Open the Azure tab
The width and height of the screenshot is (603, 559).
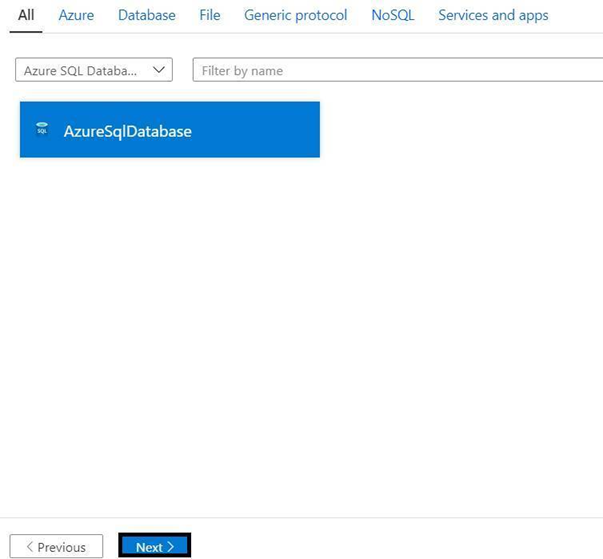(x=76, y=15)
